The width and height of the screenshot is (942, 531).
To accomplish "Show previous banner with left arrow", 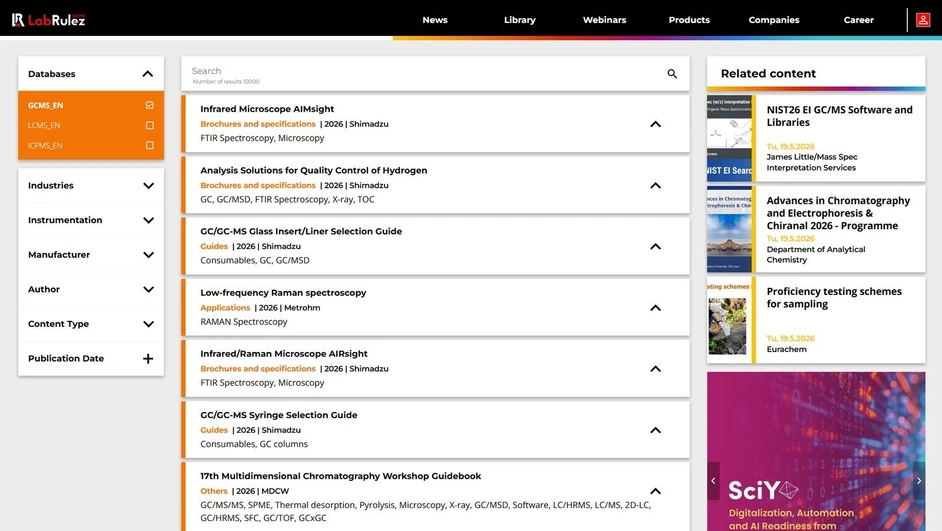I will coord(713,481).
